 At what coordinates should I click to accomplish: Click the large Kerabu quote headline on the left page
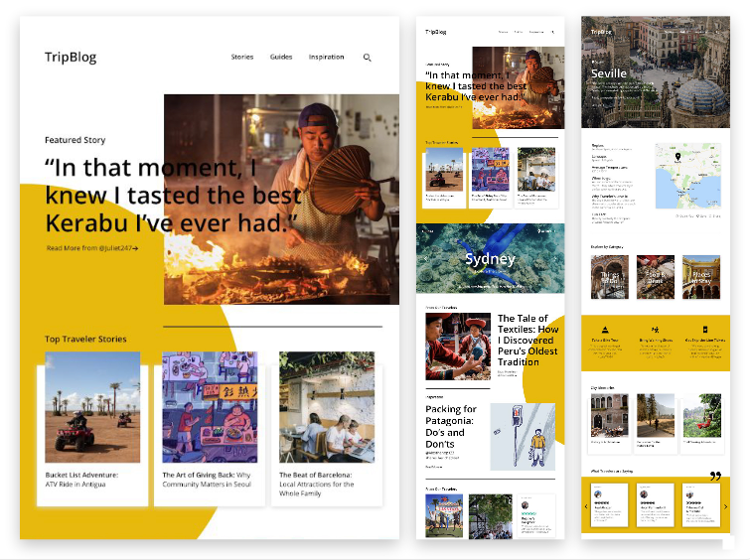[172, 196]
